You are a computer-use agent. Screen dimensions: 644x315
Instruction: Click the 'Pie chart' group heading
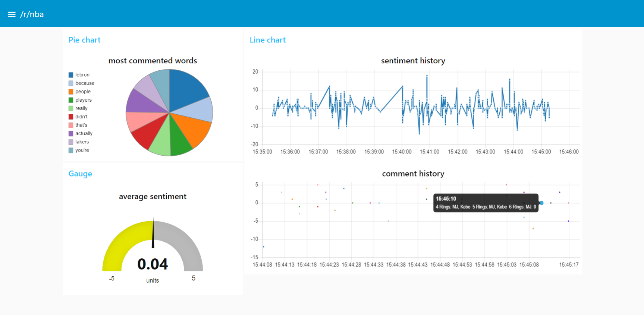(85, 40)
